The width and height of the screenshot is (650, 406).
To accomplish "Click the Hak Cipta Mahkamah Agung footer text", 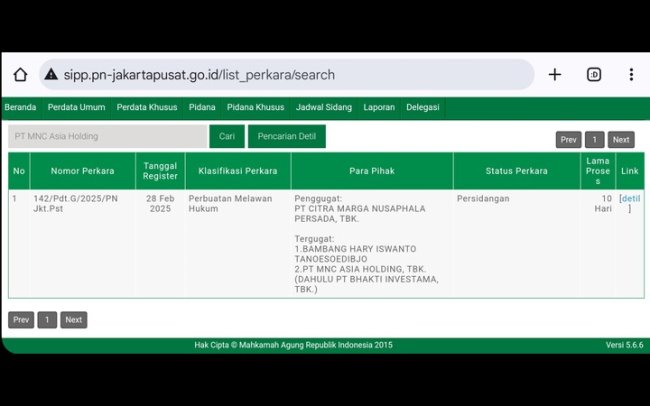I will point(293,345).
